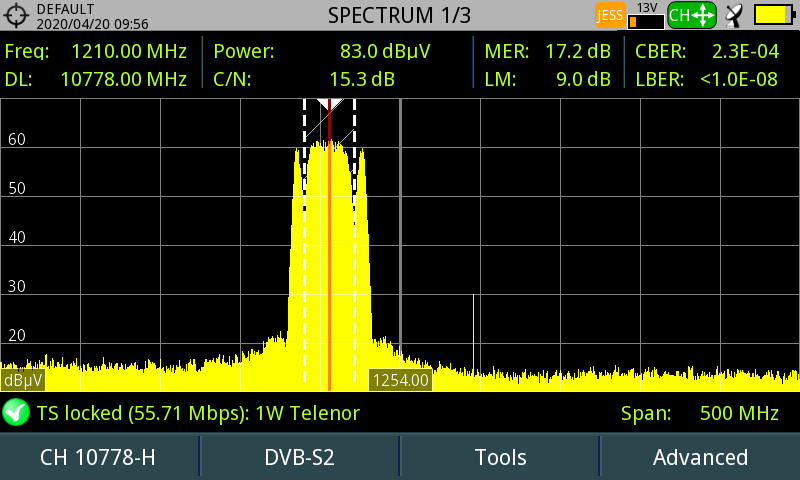Select the Freq value 1210.00 MHz
Image resolution: width=800 pixels, height=480 pixels.
(x=129, y=51)
